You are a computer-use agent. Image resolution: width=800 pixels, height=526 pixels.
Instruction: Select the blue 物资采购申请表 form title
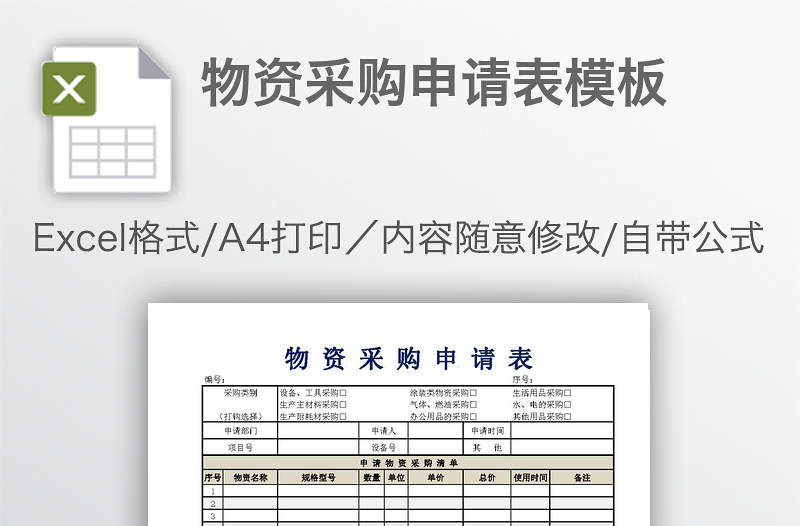[409, 358]
